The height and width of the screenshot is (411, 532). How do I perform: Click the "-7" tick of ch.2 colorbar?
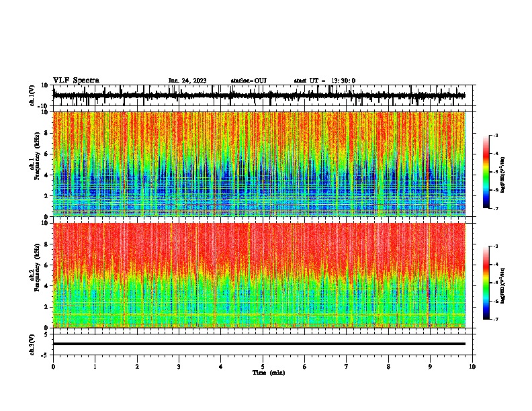(496, 320)
